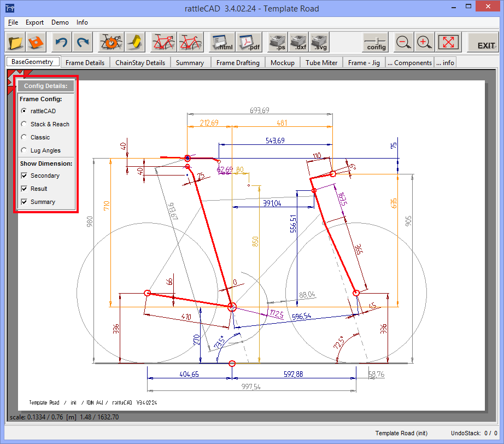Redo the last undone change
This screenshot has height=444, width=504.
tap(83, 42)
